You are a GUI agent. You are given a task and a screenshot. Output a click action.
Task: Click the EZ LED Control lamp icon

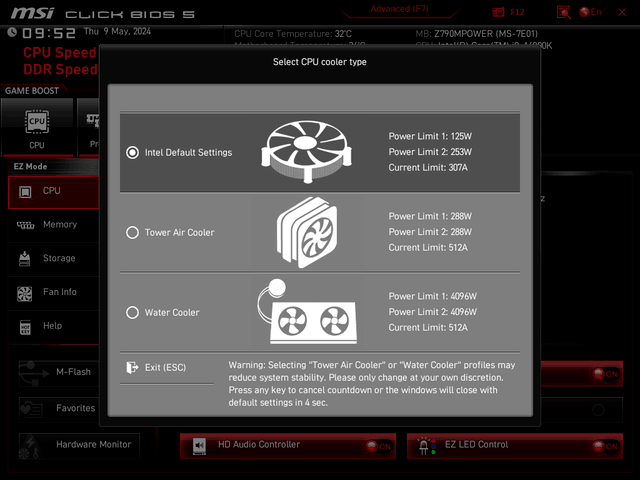(x=426, y=446)
